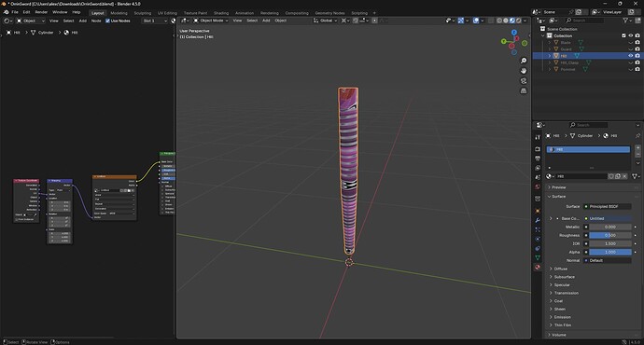Toggle render camera icon for Pommel object
Viewport: 644px width, 345px height.
[637, 69]
